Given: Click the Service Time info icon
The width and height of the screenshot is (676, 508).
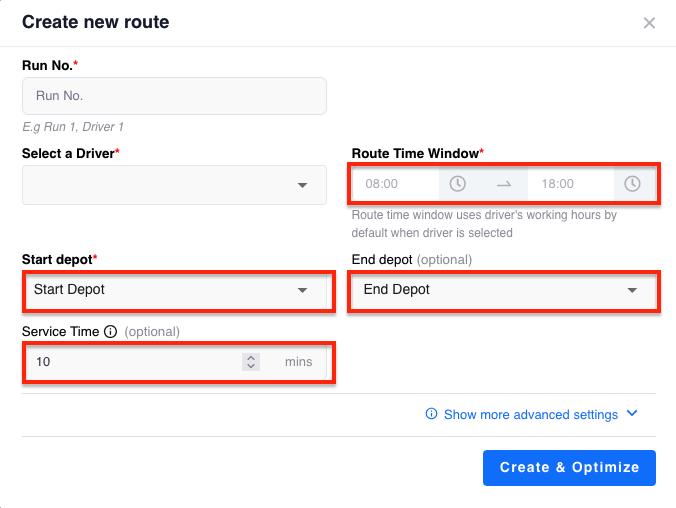Looking at the screenshot, I should pos(111,332).
